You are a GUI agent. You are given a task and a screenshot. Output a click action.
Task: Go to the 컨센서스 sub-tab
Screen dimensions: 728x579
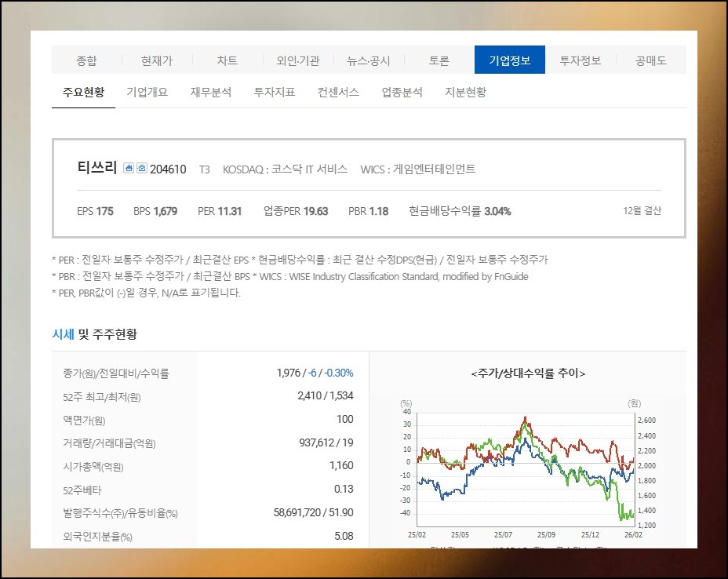click(x=338, y=92)
